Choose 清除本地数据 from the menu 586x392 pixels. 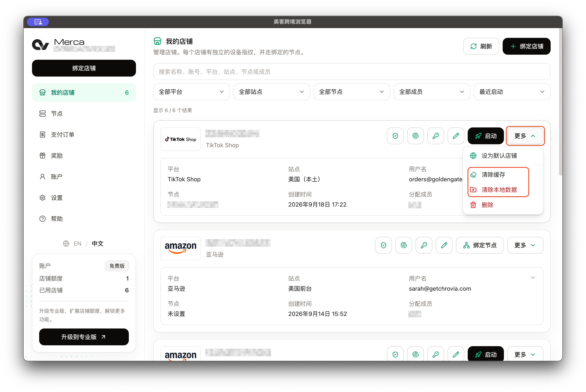[x=503, y=190]
